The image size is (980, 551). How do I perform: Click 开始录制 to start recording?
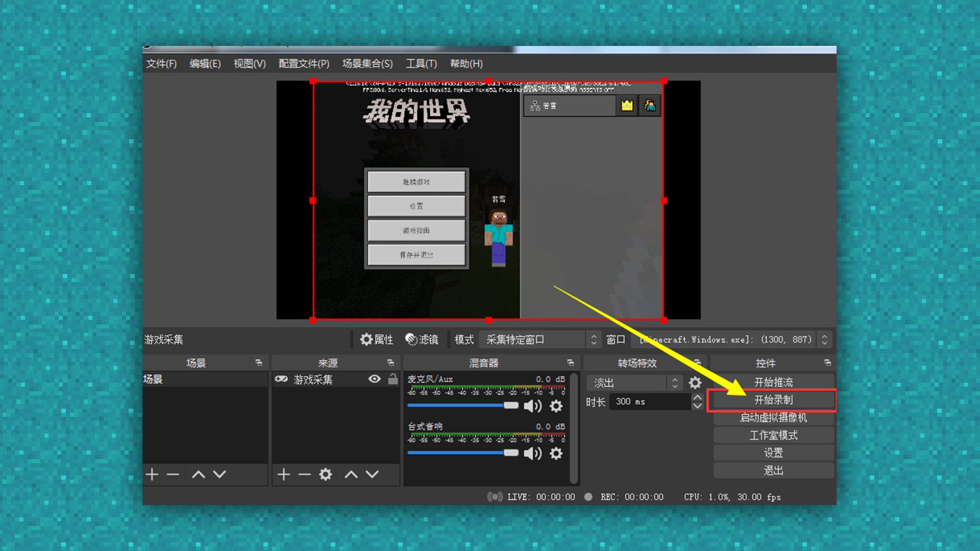point(773,400)
